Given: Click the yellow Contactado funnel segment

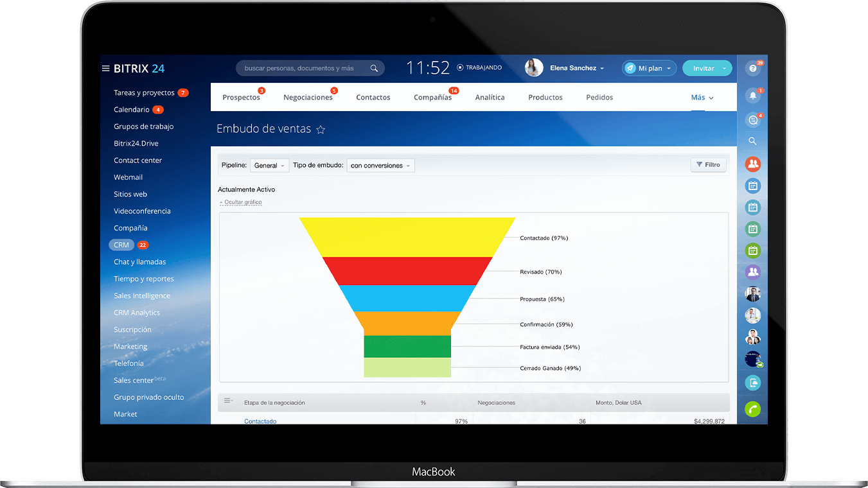Looking at the screenshot, I should click(407, 238).
